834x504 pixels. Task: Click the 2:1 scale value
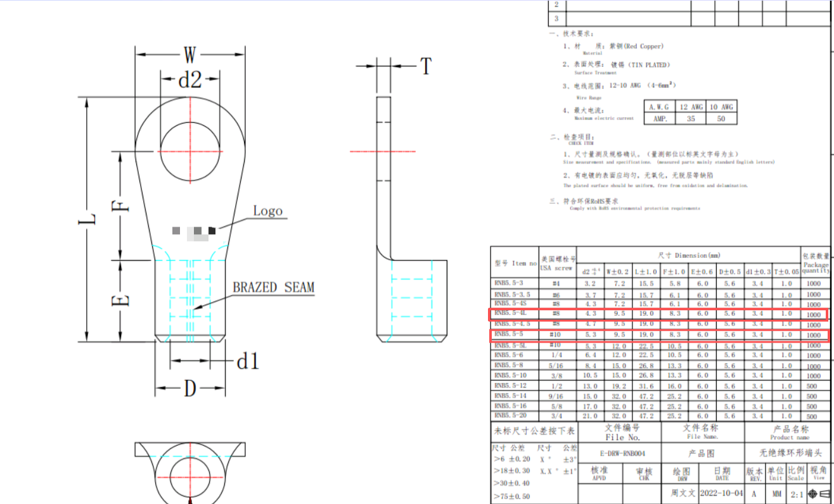tap(795, 493)
